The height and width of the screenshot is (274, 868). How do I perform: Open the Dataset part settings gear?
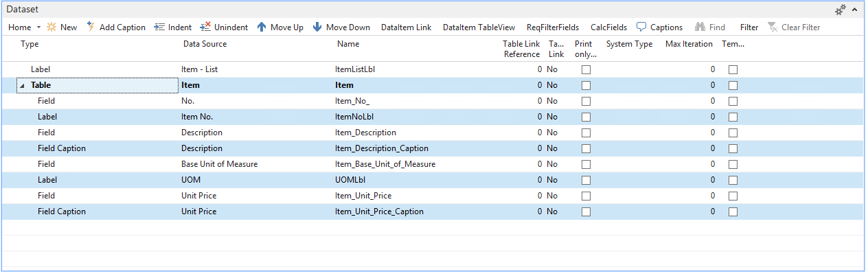[841, 10]
